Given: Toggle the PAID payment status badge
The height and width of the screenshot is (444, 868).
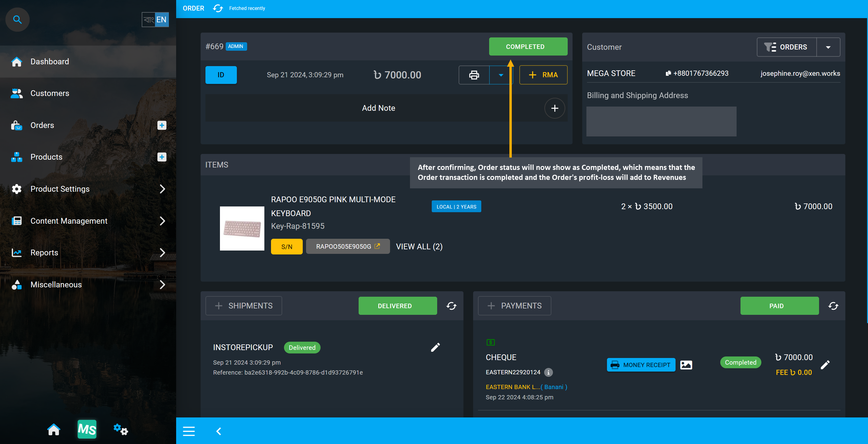Looking at the screenshot, I should pos(779,306).
